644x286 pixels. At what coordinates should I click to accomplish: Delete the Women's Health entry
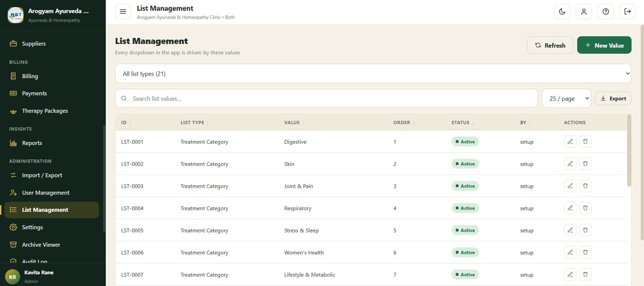pos(585,252)
